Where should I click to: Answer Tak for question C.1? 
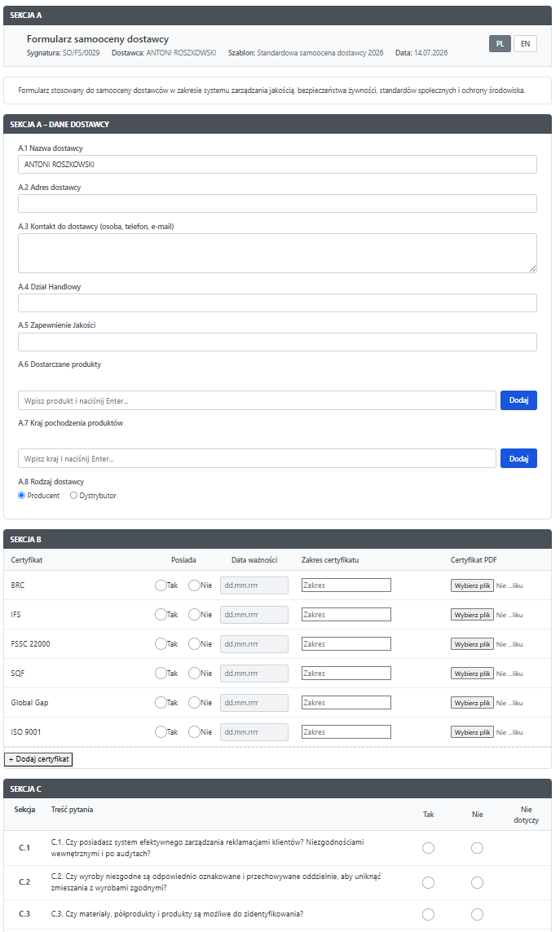pos(428,848)
